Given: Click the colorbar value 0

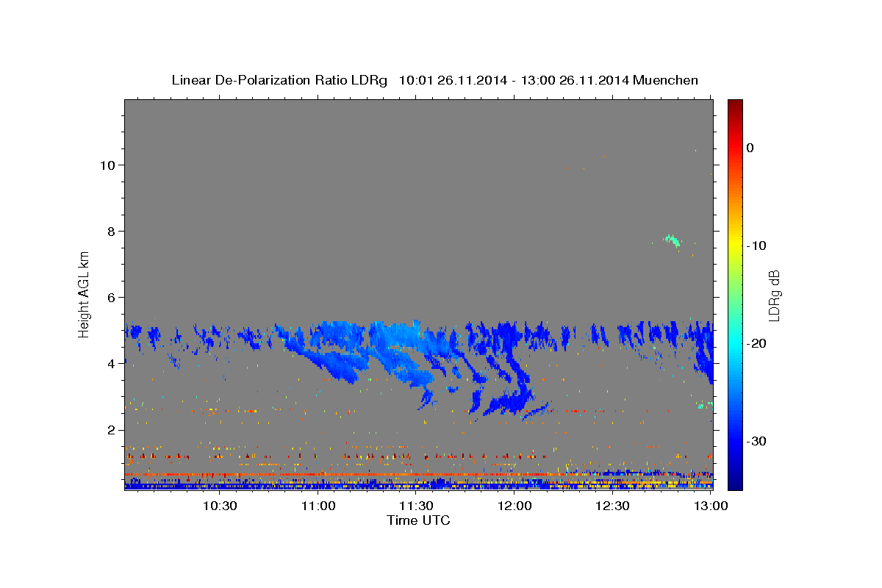Looking at the screenshot, I should (750, 148).
